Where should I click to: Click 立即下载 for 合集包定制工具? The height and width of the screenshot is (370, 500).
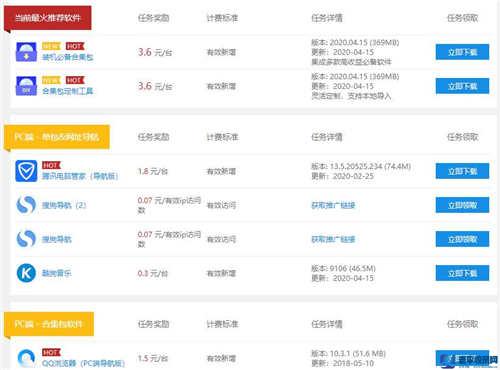(x=462, y=86)
